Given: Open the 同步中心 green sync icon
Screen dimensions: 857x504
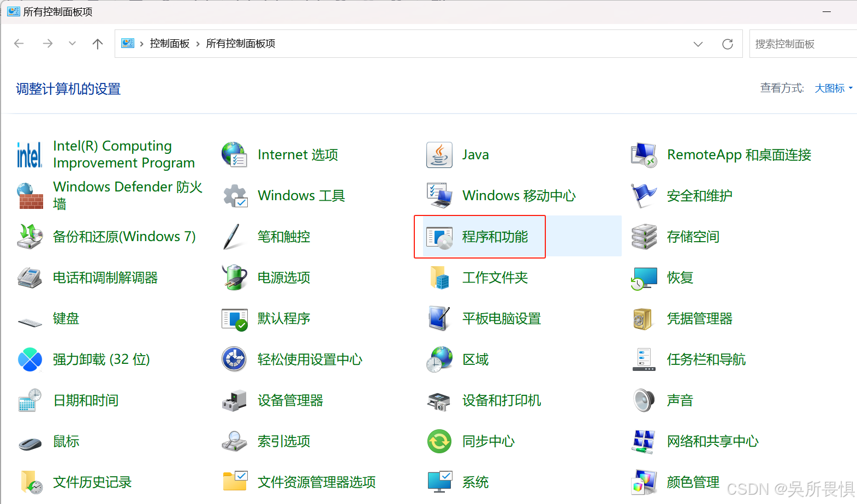Looking at the screenshot, I should (439, 441).
